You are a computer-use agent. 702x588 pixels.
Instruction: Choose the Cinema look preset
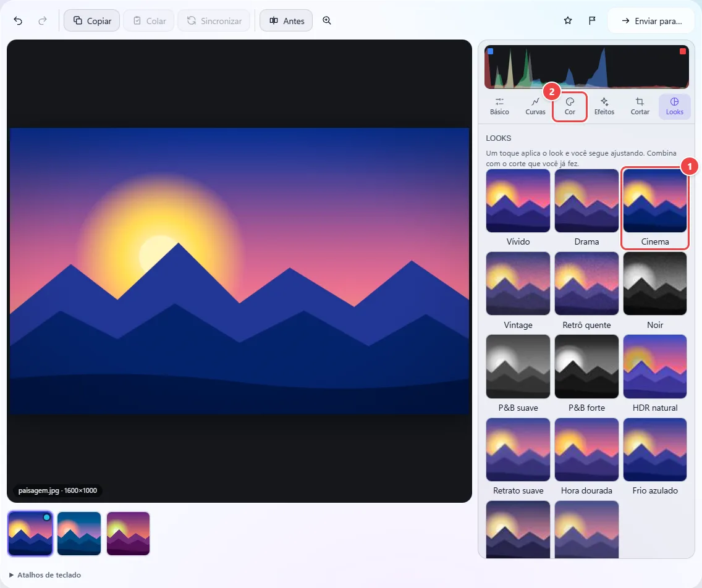(x=655, y=208)
